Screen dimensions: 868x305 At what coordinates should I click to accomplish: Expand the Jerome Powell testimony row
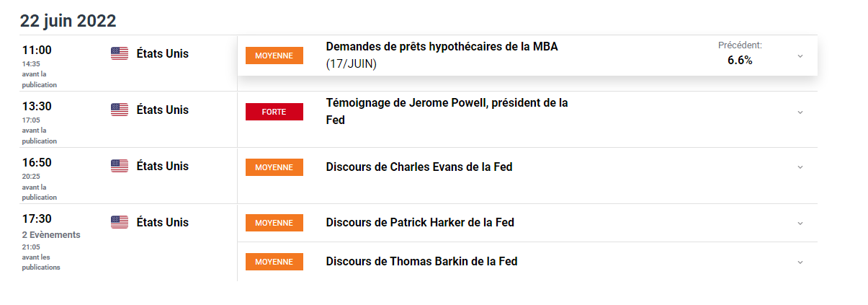[x=800, y=112]
